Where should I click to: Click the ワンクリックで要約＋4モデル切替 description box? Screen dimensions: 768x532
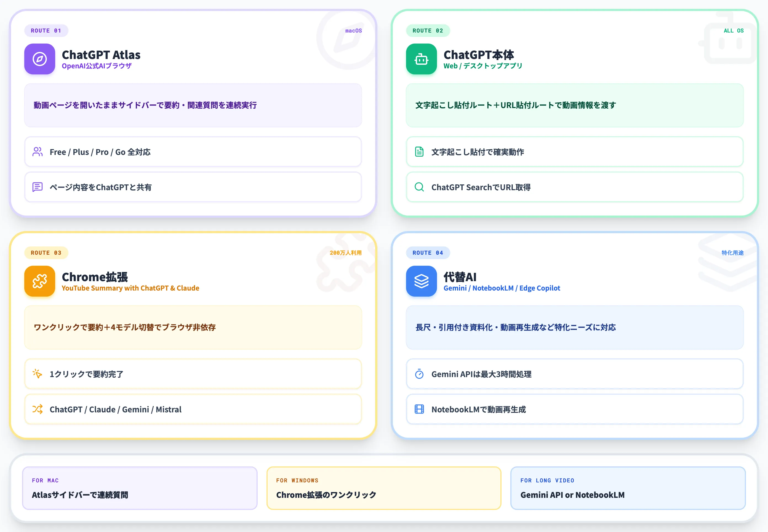(x=193, y=327)
